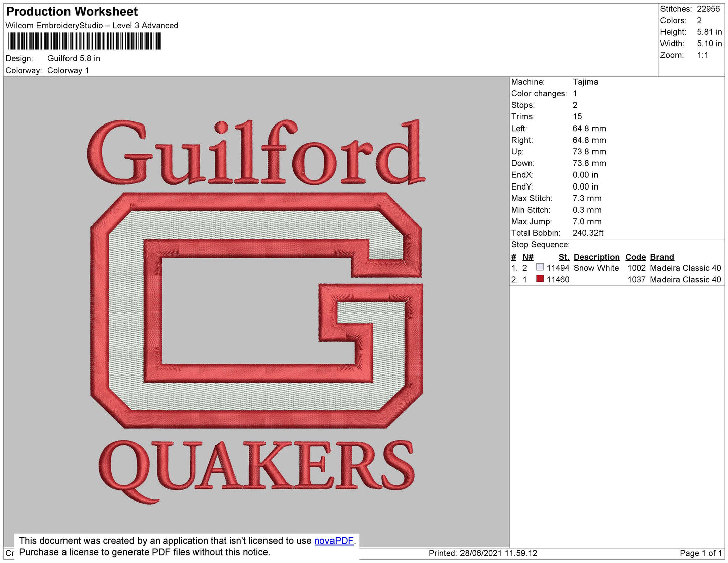Click the Machine value Tajima
Viewport: 728px width, 563px height.
click(x=585, y=82)
